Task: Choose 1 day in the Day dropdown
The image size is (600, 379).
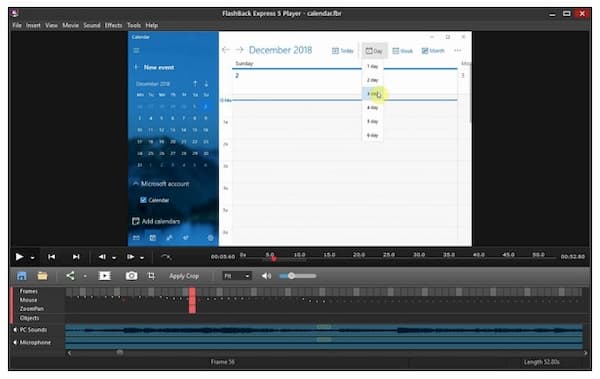Action: (x=373, y=66)
